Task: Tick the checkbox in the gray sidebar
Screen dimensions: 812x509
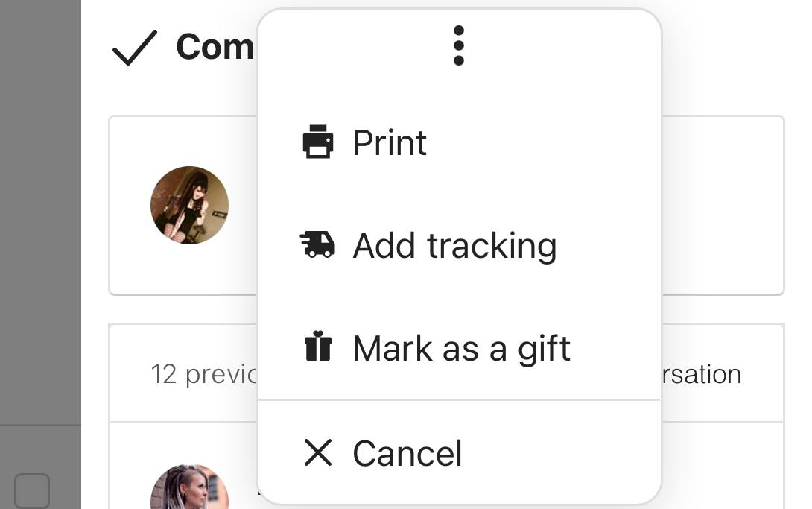Action: (x=32, y=490)
